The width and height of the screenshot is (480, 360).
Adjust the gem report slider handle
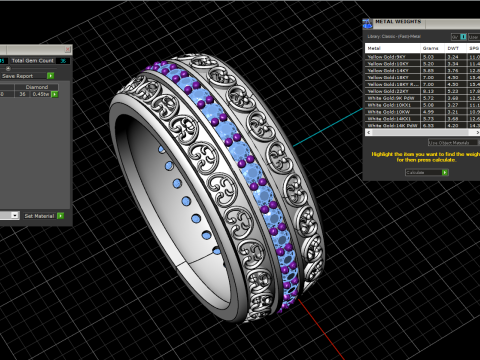tap(8, 68)
